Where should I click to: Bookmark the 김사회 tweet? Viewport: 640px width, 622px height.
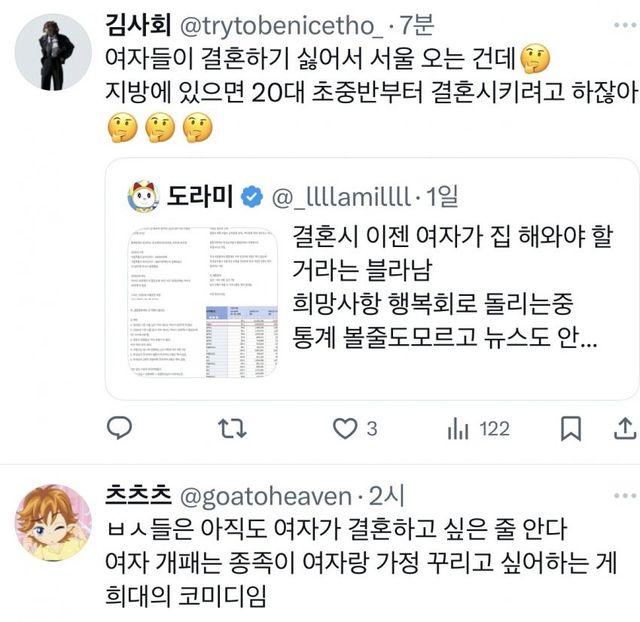pos(571,429)
